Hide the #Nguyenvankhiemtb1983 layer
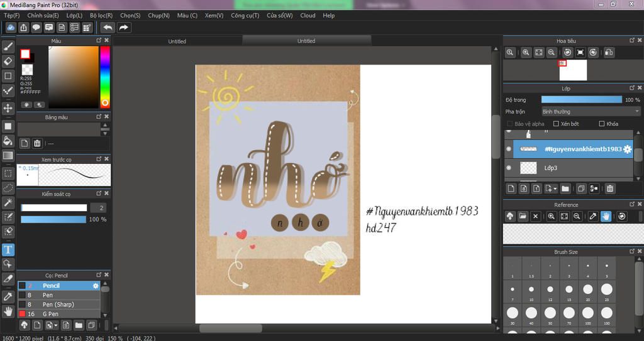 tap(509, 149)
